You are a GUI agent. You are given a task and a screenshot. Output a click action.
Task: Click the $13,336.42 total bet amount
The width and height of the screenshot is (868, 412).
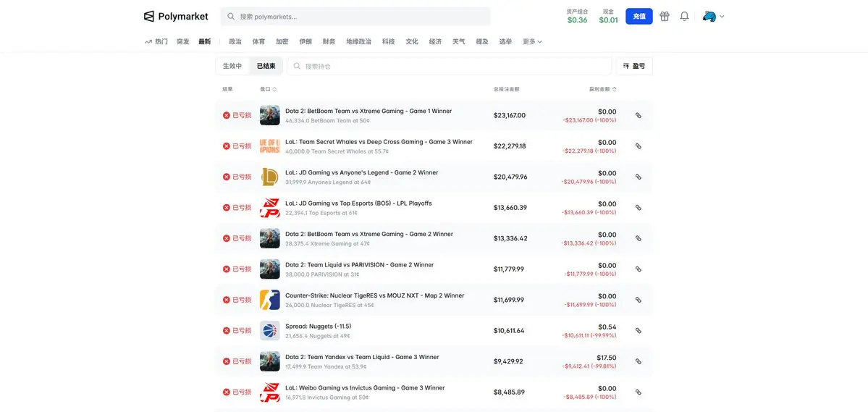(510, 239)
